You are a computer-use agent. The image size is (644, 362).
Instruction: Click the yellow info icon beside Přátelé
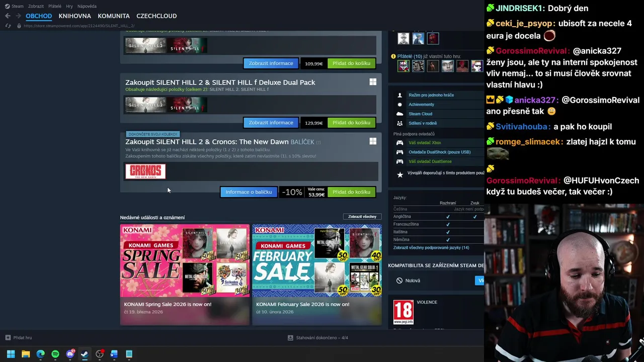[x=393, y=56]
